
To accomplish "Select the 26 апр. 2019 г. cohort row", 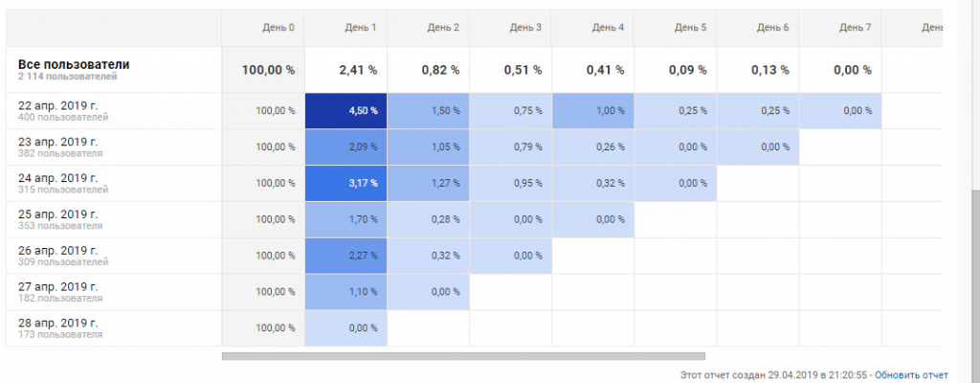I will coord(58,256).
